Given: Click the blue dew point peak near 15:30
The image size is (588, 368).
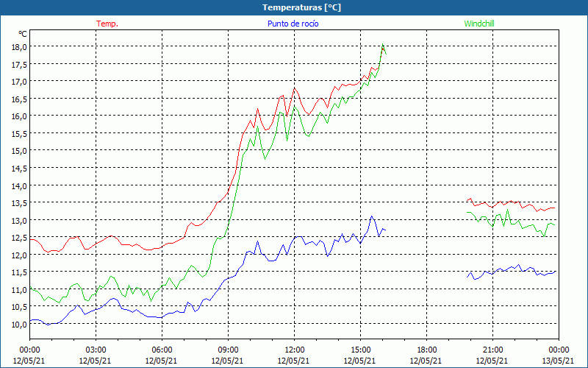Looking at the screenshot, I should (x=371, y=216).
